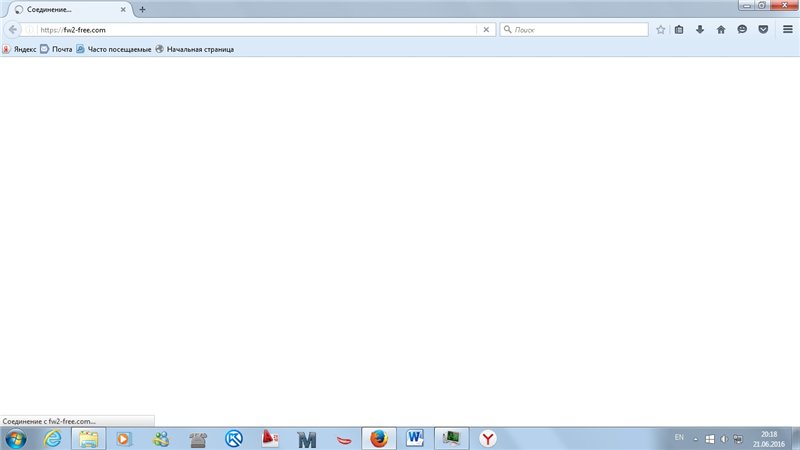Stop loading the page with X button
This screenshot has height=450, width=800.
[486, 30]
